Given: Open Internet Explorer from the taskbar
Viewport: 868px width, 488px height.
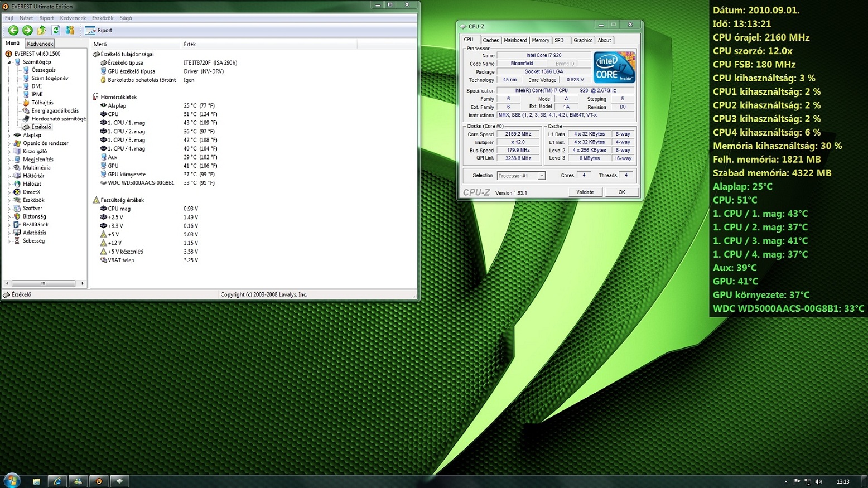Looking at the screenshot, I should click(x=57, y=481).
